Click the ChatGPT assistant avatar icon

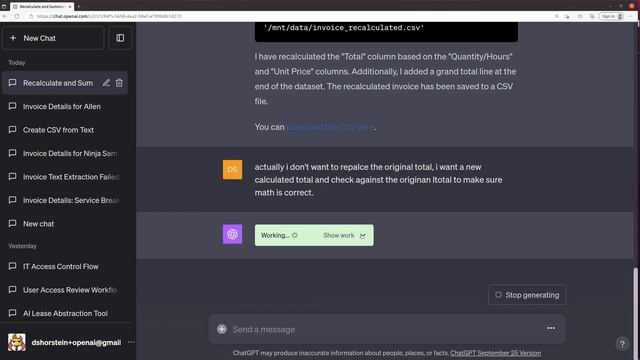[x=232, y=234]
